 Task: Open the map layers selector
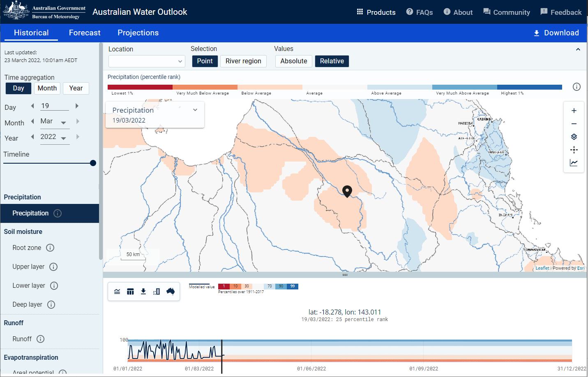pyautogui.click(x=574, y=136)
